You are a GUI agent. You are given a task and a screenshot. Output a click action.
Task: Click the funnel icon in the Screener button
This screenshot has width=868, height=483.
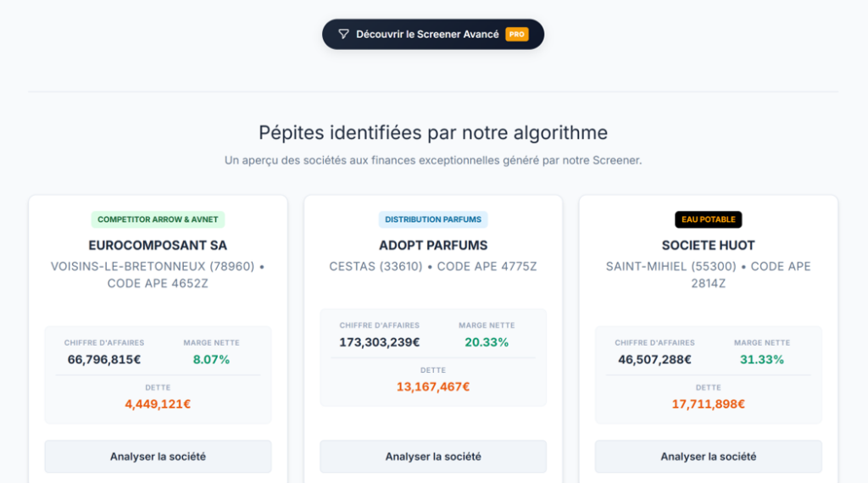click(x=343, y=35)
